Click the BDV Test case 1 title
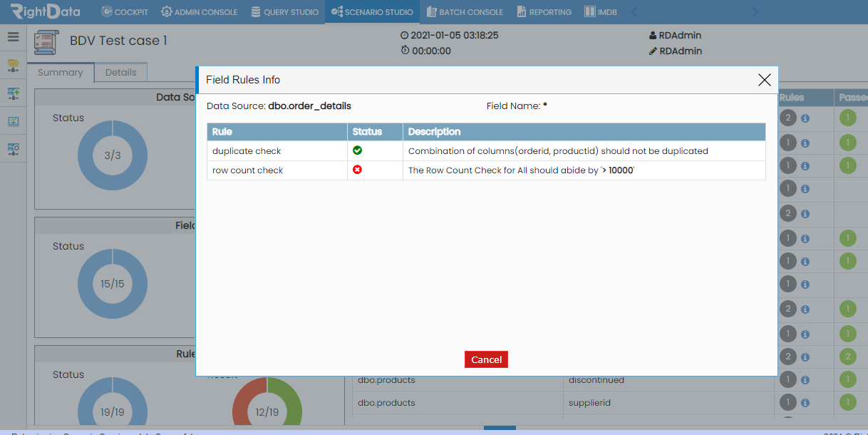This screenshot has height=435, width=868. click(x=118, y=41)
